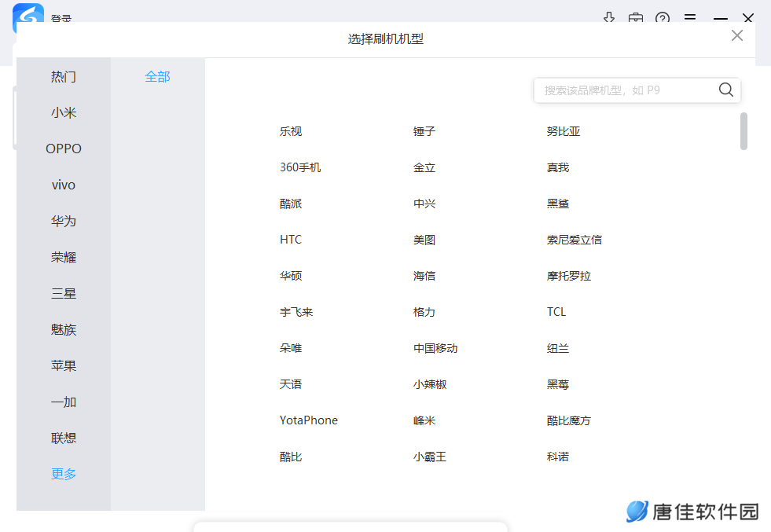Select vivo brand category
Screen dimensions: 771x532
point(64,185)
